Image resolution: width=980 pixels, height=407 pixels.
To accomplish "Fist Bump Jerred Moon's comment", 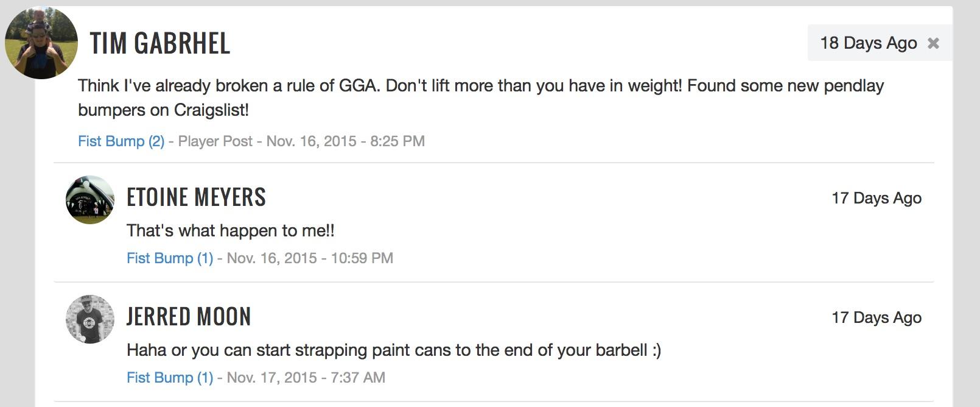I will [170, 378].
